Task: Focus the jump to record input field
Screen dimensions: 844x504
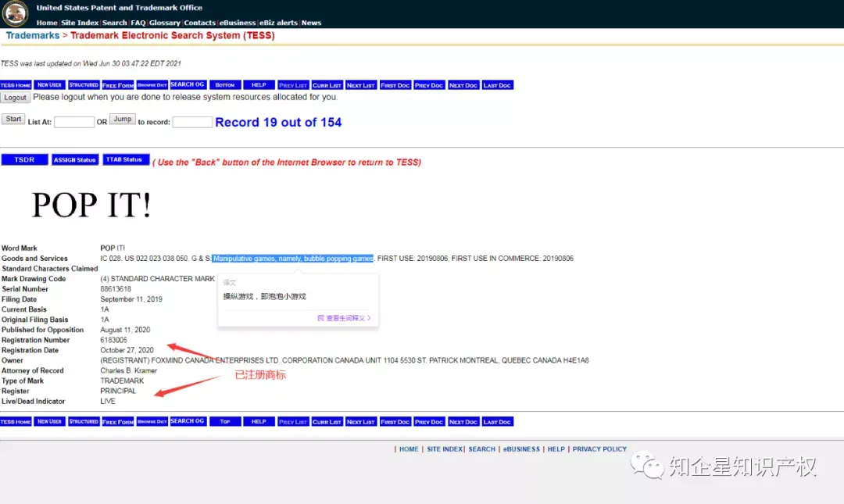Action: pos(193,122)
